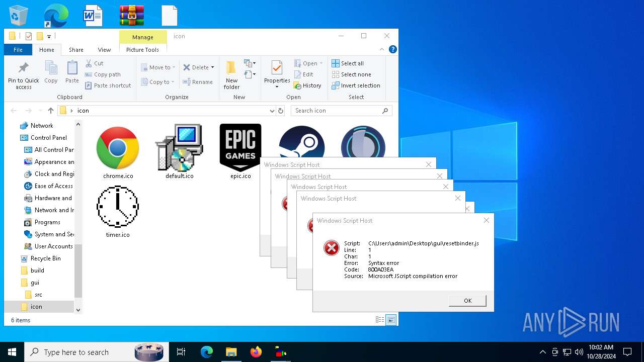Switch to the Home ribbon tab
The height and width of the screenshot is (362, 644).
pos(47,50)
